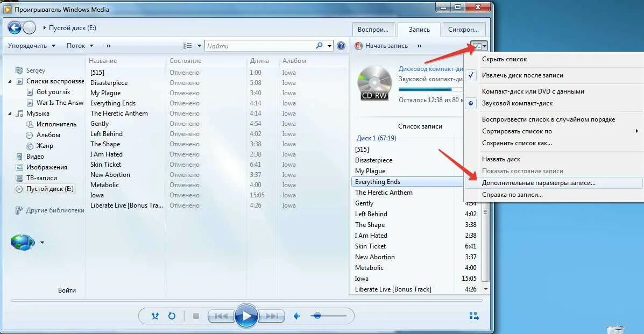Click the Пустой диск (E:) breadcrumb
The width and height of the screenshot is (644, 334).
[72, 28]
